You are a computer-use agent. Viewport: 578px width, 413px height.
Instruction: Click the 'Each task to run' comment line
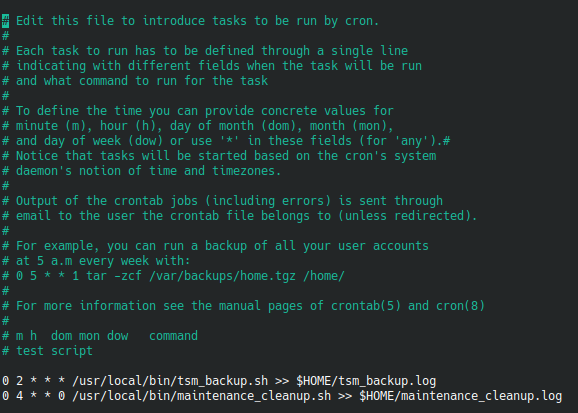tap(205, 51)
